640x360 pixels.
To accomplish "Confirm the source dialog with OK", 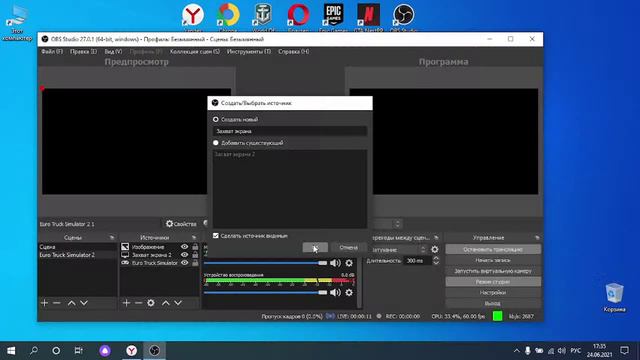I will (315, 247).
